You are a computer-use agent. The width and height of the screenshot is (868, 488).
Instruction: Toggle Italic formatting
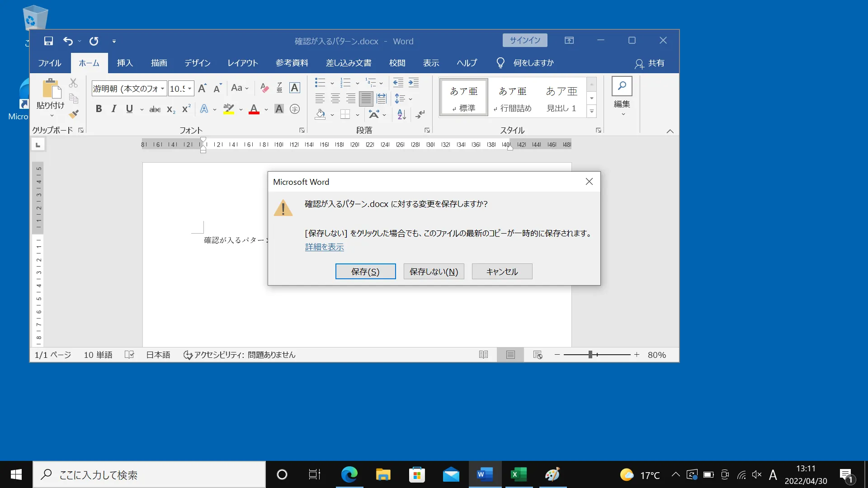(x=114, y=109)
